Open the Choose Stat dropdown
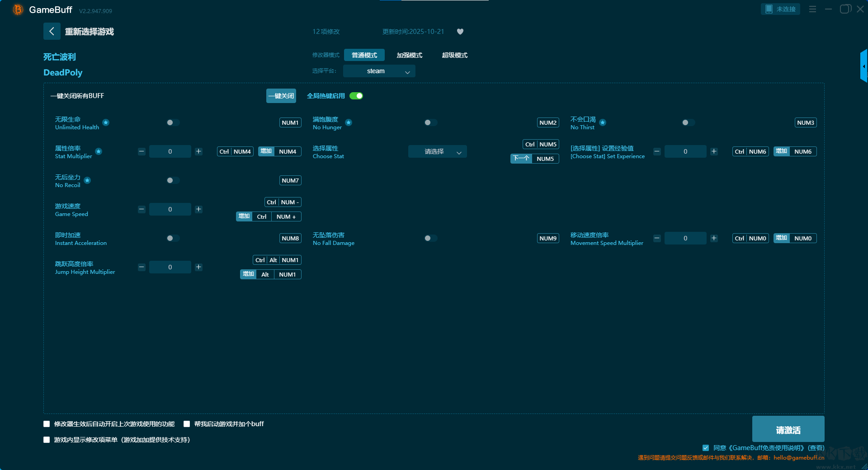 pos(438,151)
